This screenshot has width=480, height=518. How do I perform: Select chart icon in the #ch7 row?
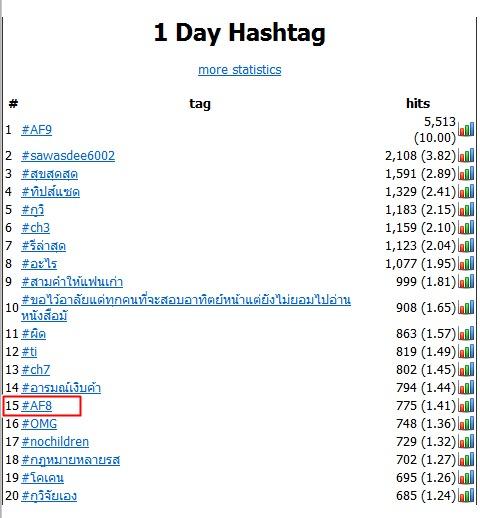(466, 369)
